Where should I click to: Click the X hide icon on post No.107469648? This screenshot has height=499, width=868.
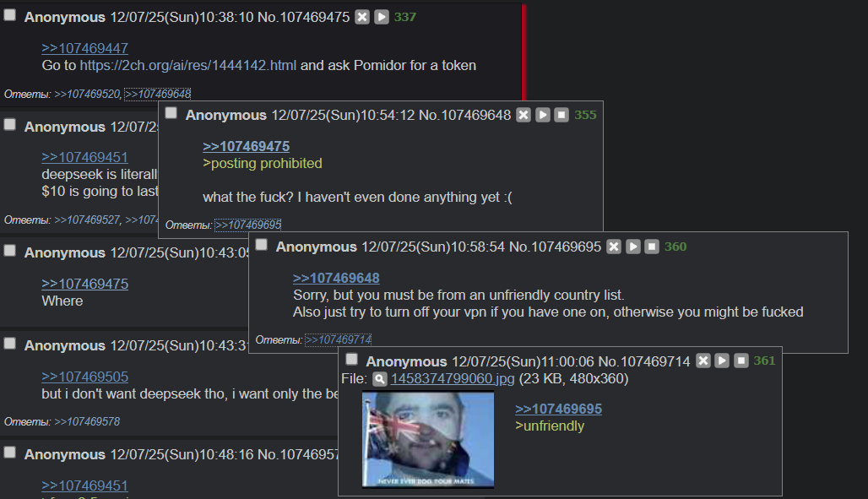(524, 115)
